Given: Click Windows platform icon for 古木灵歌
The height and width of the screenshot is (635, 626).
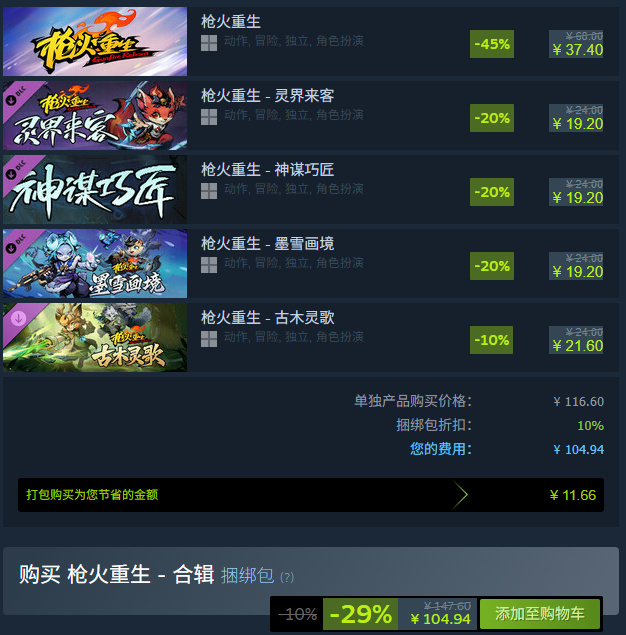Looking at the screenshot, I should pos(209,339).
